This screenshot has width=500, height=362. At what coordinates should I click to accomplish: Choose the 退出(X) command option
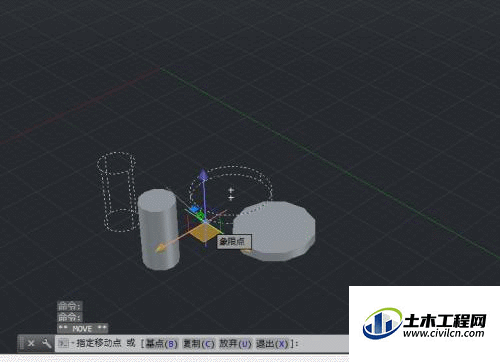pos(272,343)
